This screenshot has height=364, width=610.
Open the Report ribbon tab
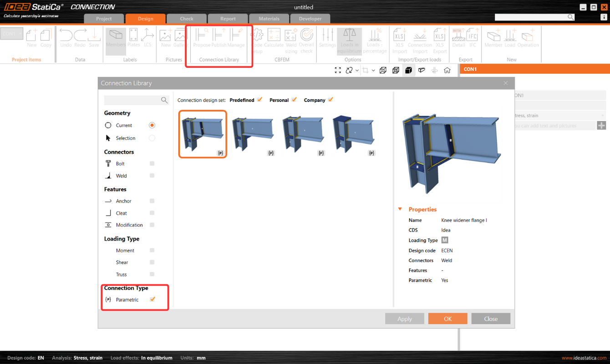[x=228, y=19]
